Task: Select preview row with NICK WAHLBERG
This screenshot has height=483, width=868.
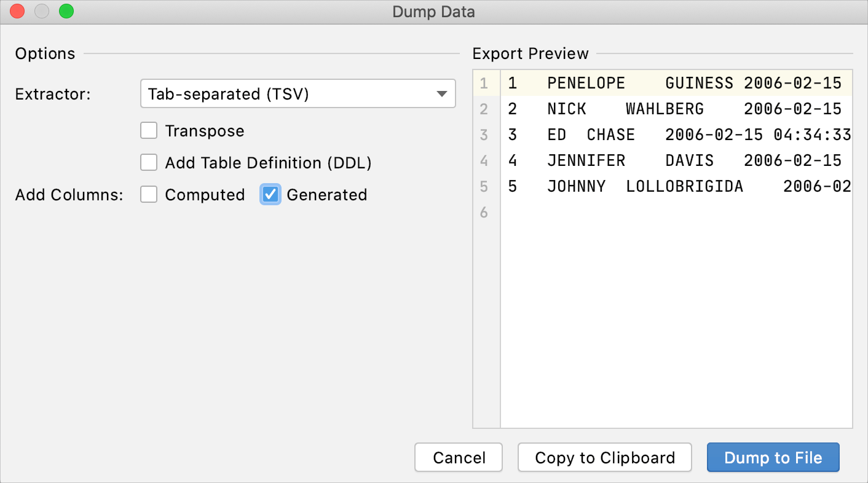Action: pyautogui.click(x=676, y=109)
